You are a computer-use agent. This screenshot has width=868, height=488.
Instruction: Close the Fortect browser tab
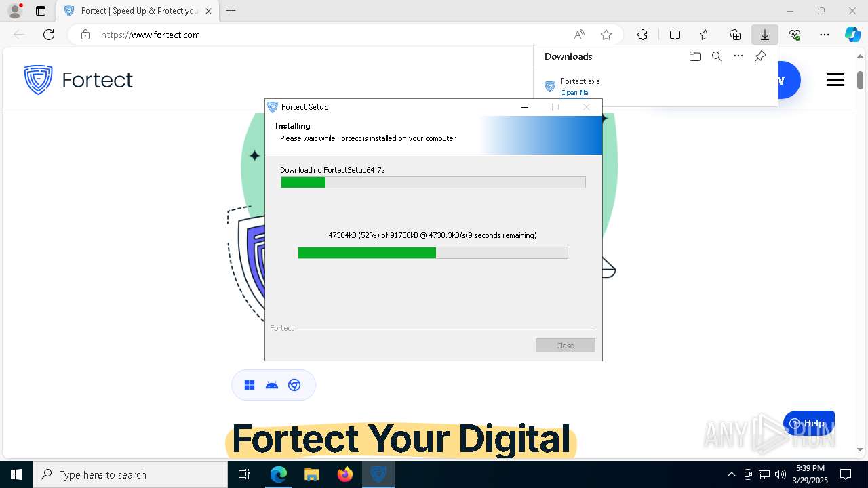208,11
